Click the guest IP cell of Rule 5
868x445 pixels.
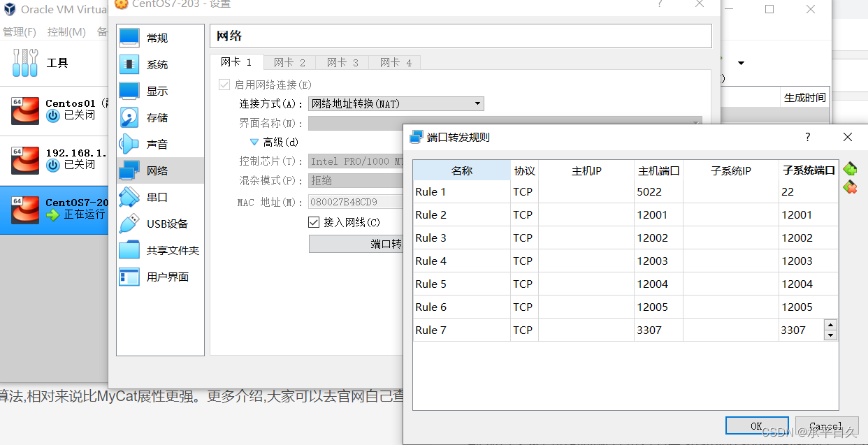(x=731, y=284)
